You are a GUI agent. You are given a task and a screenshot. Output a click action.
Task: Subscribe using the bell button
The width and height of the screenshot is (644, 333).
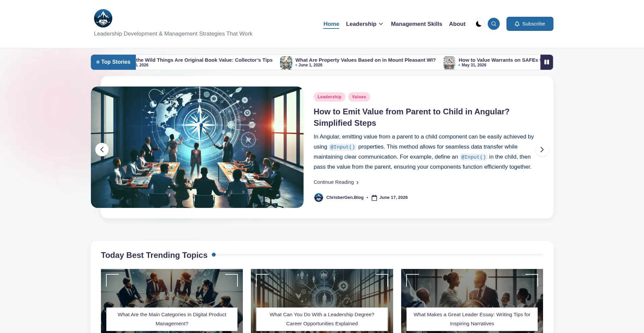pyautogui.click(x=530, y=24)
